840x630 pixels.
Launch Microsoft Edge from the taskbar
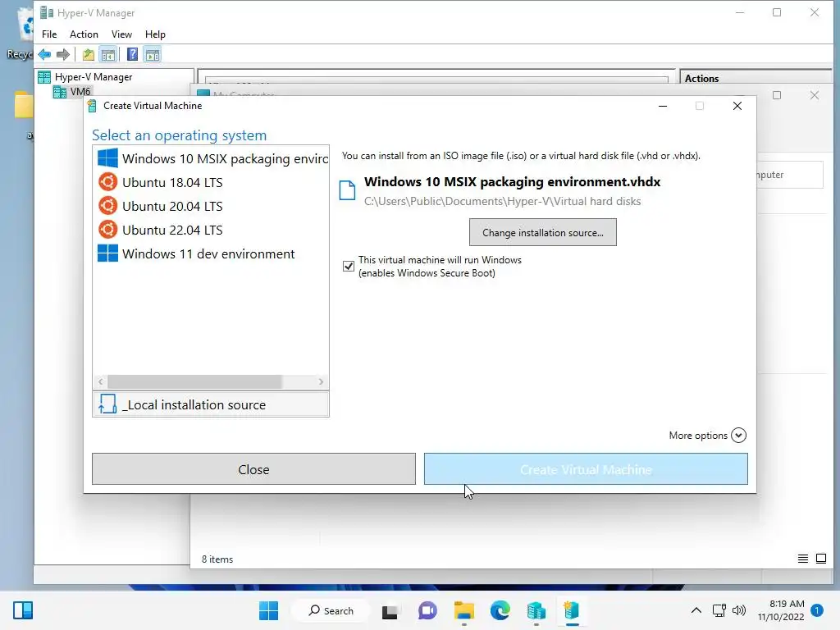[x=500, y=610]
